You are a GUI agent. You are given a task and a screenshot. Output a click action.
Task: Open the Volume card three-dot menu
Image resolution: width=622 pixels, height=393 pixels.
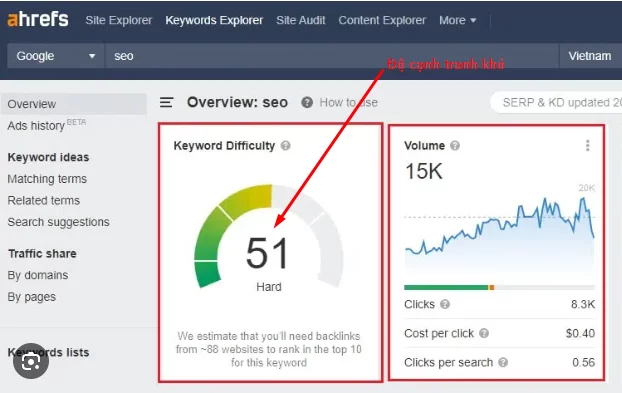[587, 146]
